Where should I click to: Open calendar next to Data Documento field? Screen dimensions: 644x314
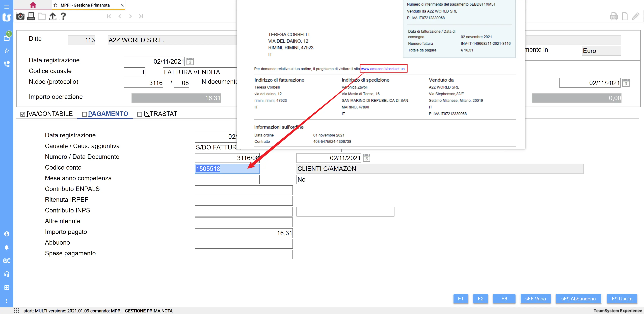366,158
